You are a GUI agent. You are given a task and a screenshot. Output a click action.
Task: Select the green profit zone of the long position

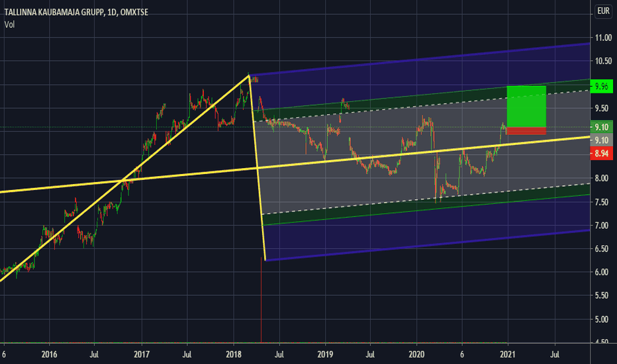click(x=526, y=107)
